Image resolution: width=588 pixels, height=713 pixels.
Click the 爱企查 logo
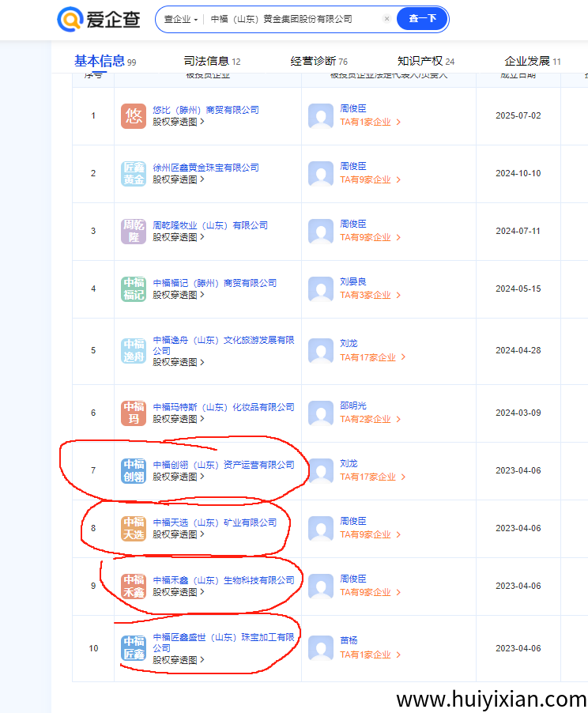tap(99, 19)
